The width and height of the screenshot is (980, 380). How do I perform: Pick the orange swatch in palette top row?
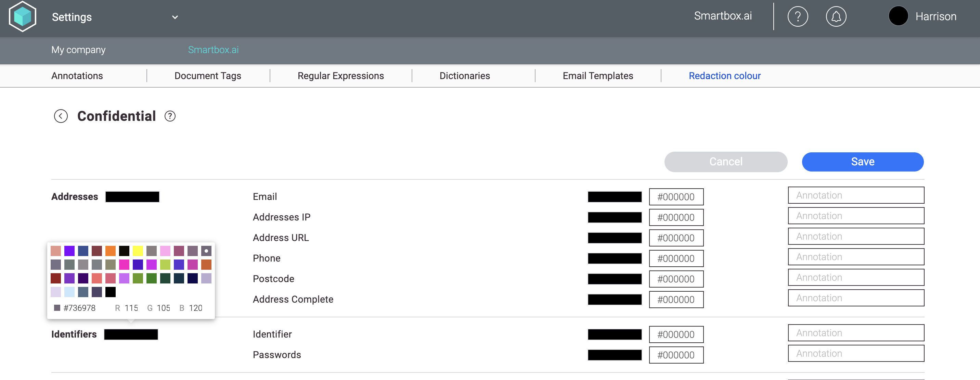(110, 251)
